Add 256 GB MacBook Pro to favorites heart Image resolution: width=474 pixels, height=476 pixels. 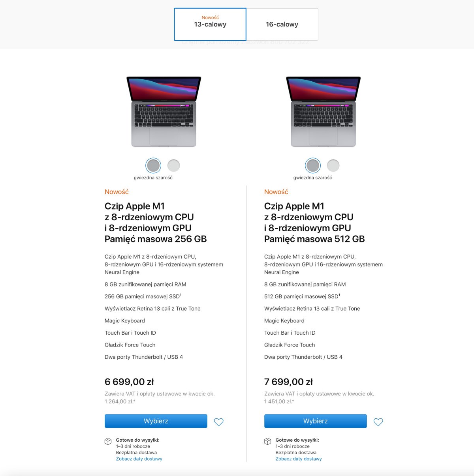click(218, 422)
